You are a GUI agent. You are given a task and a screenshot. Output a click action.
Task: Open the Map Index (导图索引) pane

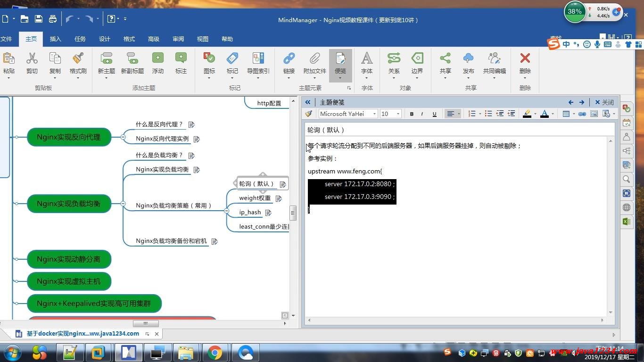258,58
